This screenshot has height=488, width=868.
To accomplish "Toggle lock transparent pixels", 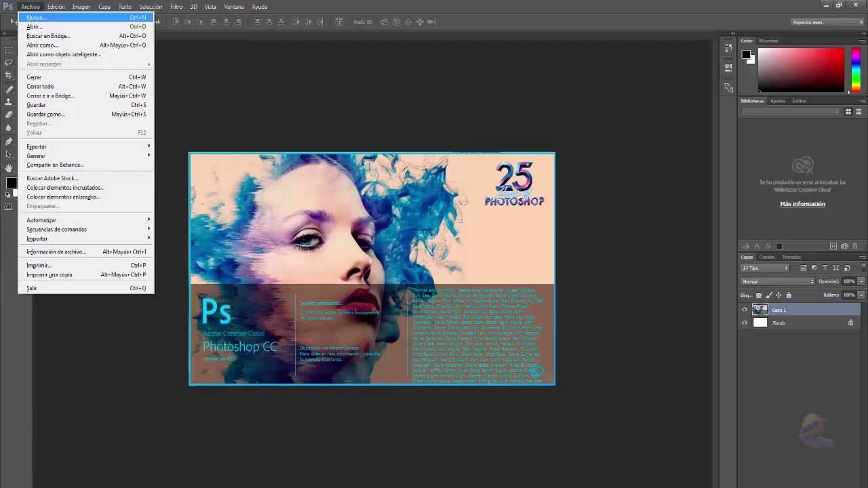I will [x=759, y=295].
